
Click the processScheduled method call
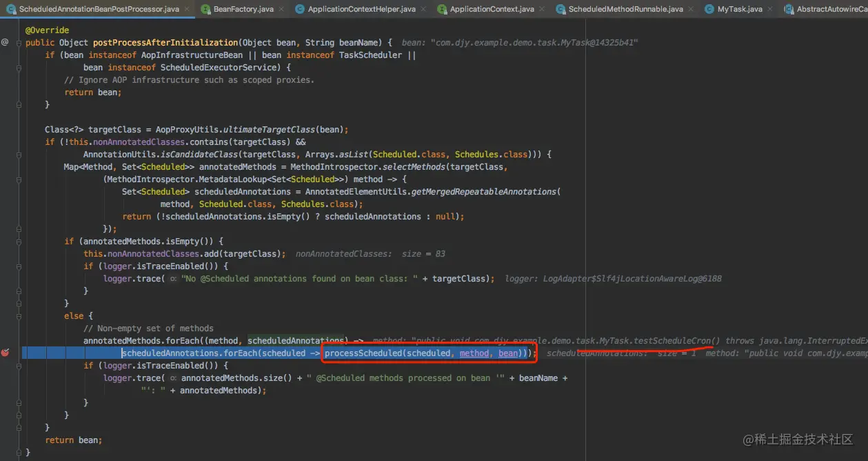[363, 353]
